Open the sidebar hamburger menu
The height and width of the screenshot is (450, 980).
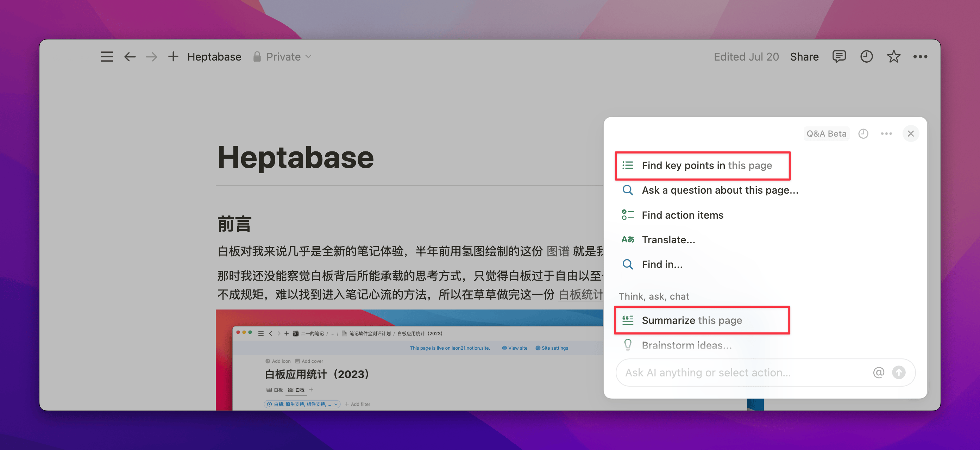[x=107, y=57]
